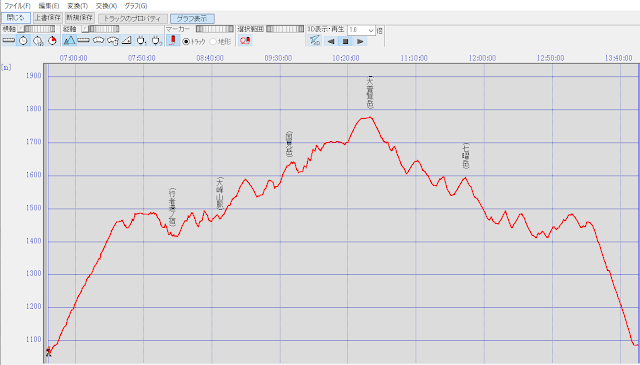Click the 10:20:00 time axis label

346,58
